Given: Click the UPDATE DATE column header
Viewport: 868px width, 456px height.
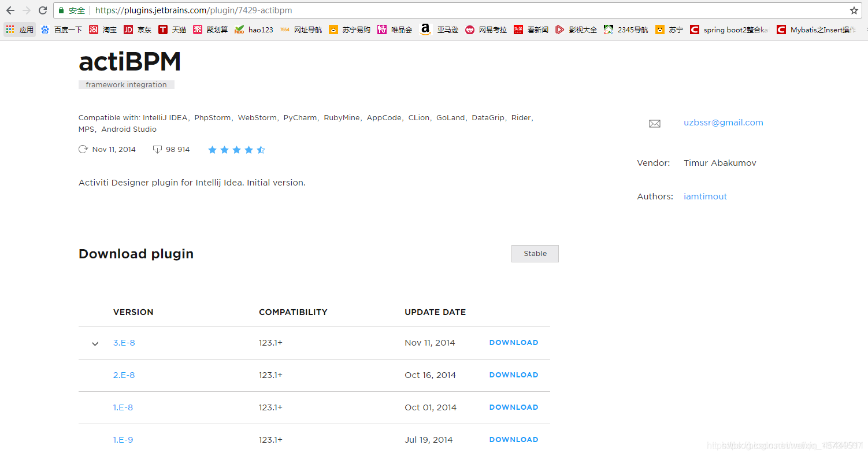Looking at the screenshot, I should pyautogui.click(x=435, y=312).
